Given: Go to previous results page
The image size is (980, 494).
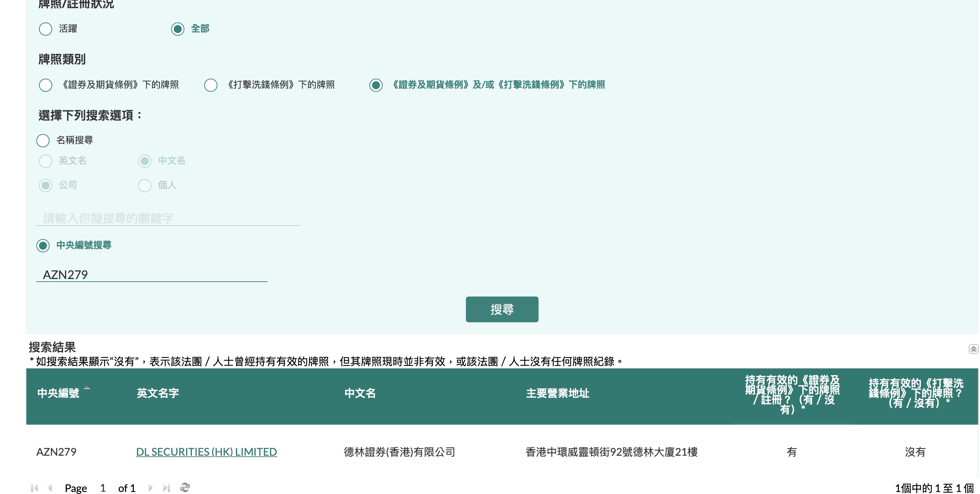Looking at the screenshot, I should click(50, 488).
